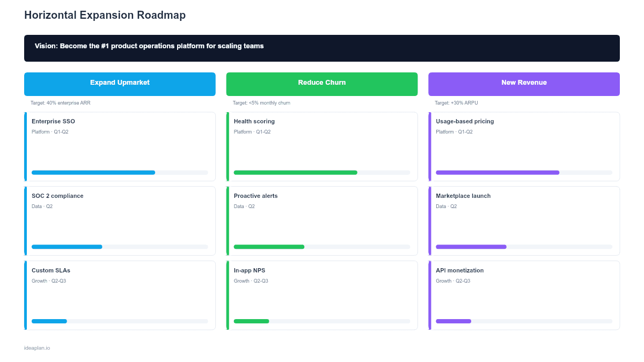Open the Custom SLAs card
This screenshot has width=644, height=362.
coord(120,295)
